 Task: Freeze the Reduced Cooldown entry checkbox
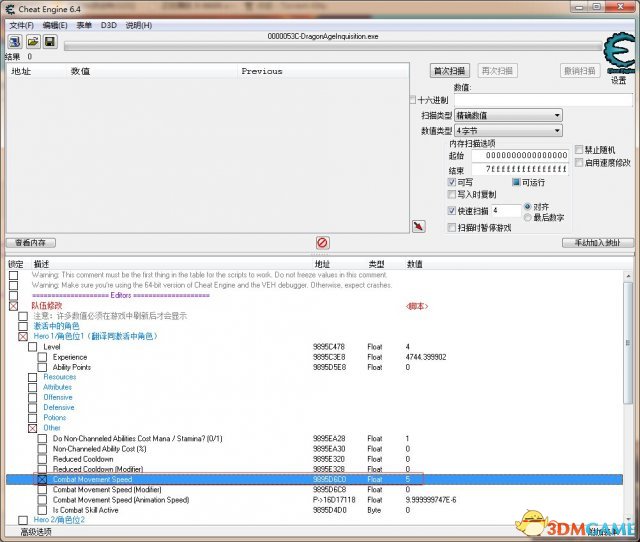pos(42,459)
